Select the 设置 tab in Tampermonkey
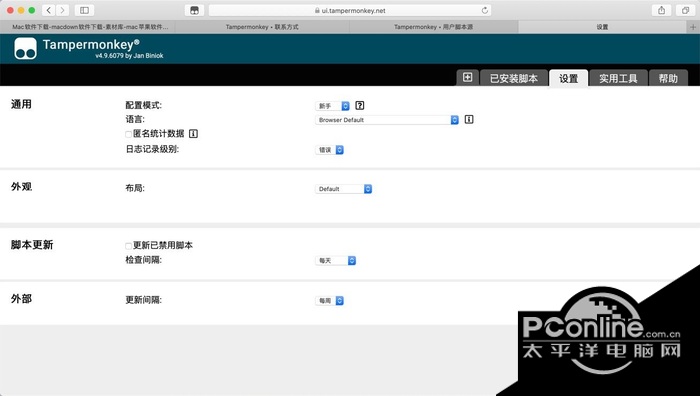This screenshot has height=396, width=700. (568, 79)
